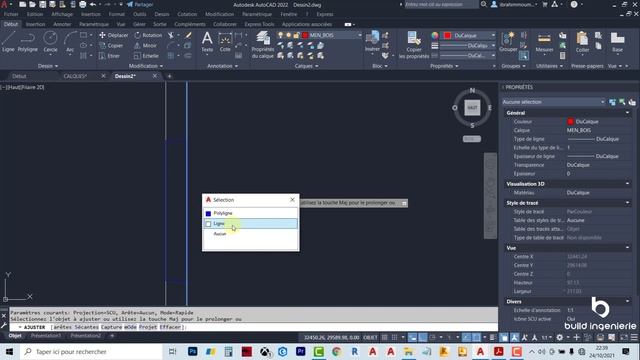Click the Rotation tool
Screen dimensions: 640x360
148,35
